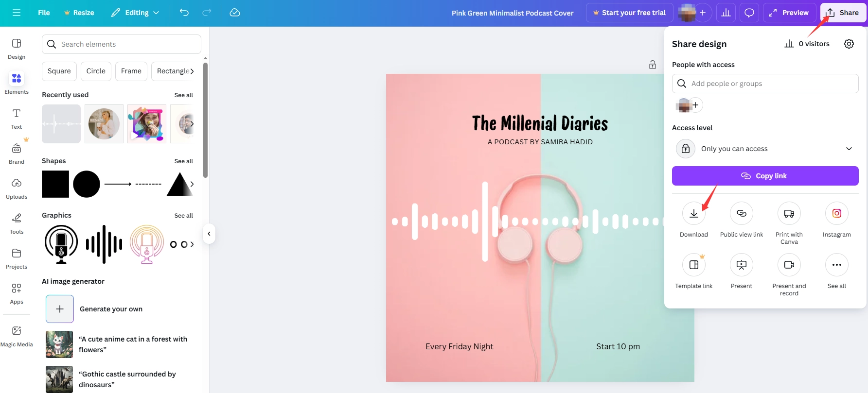Click the Instagram share icon

point(837,213)
